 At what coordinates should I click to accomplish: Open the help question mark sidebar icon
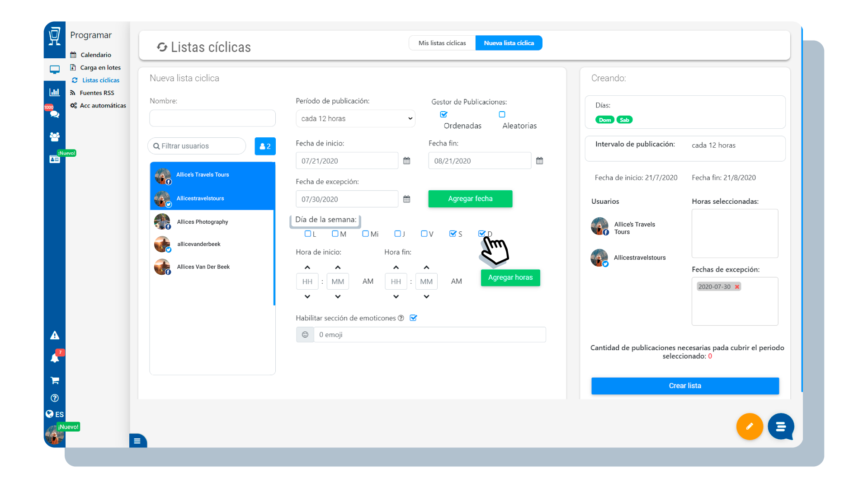pos(55,398)
